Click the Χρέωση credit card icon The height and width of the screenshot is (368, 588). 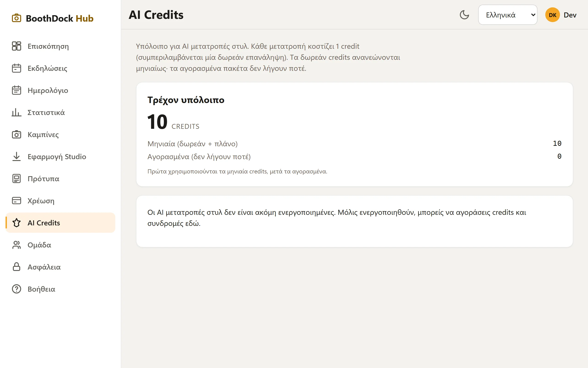(17, 201)
